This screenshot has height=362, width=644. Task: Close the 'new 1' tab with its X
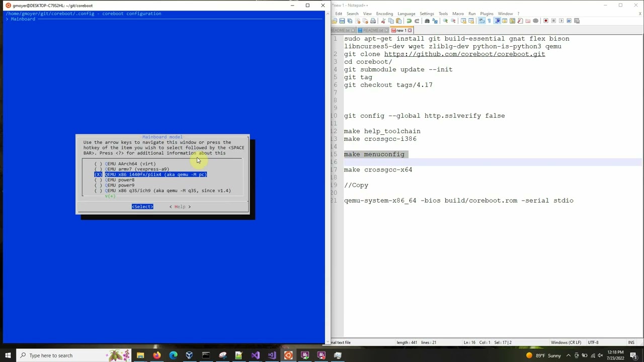pos(410,30)
